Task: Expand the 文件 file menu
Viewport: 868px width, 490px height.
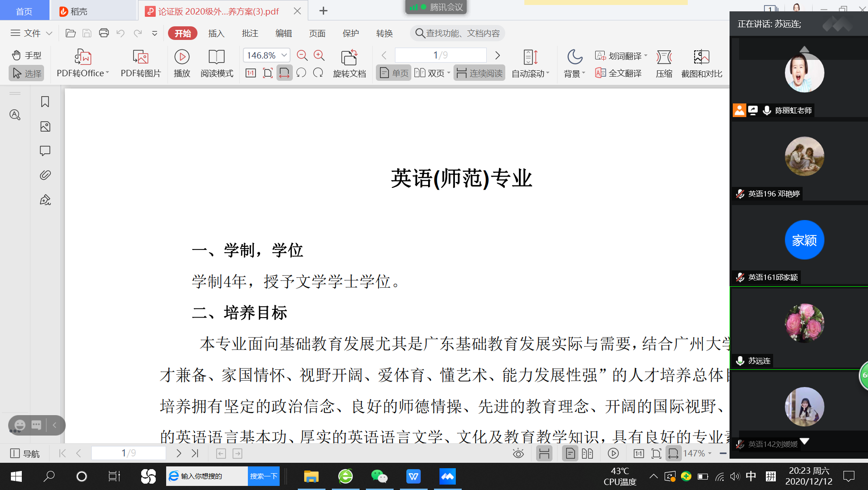Action: tap(31, 33)
